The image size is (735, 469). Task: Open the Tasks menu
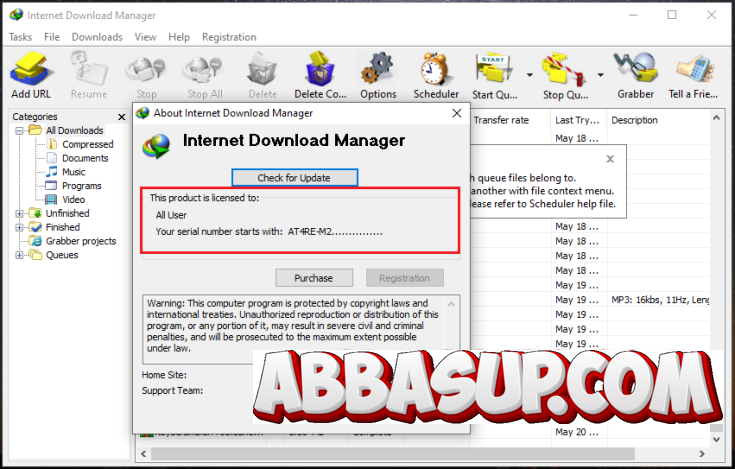coord(20,37)
